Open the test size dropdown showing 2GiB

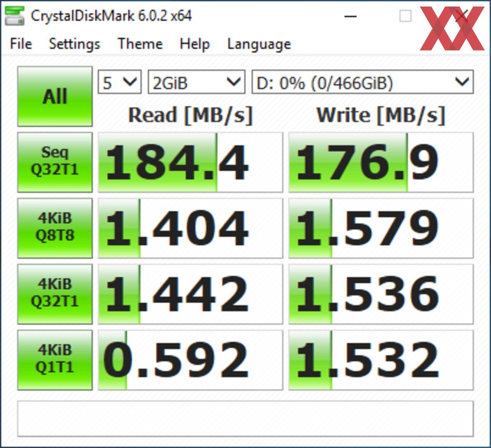point(197,82)
